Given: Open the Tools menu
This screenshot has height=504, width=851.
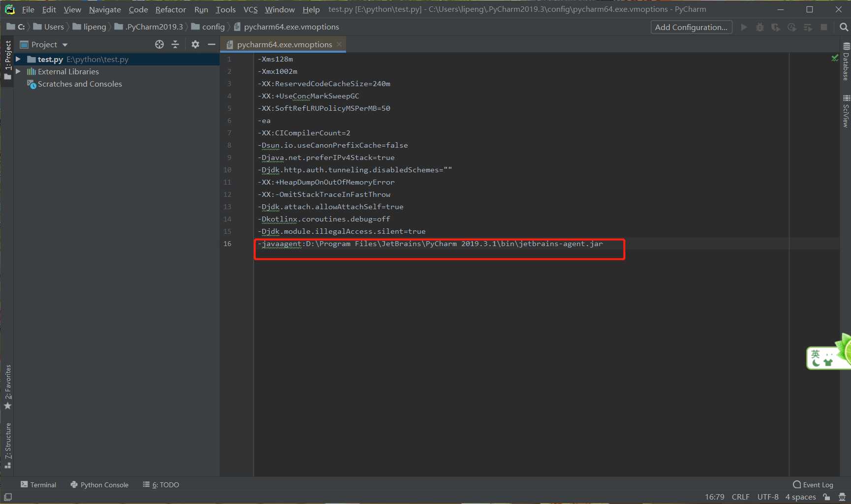Looking at the screenshot, I should 225,9.
